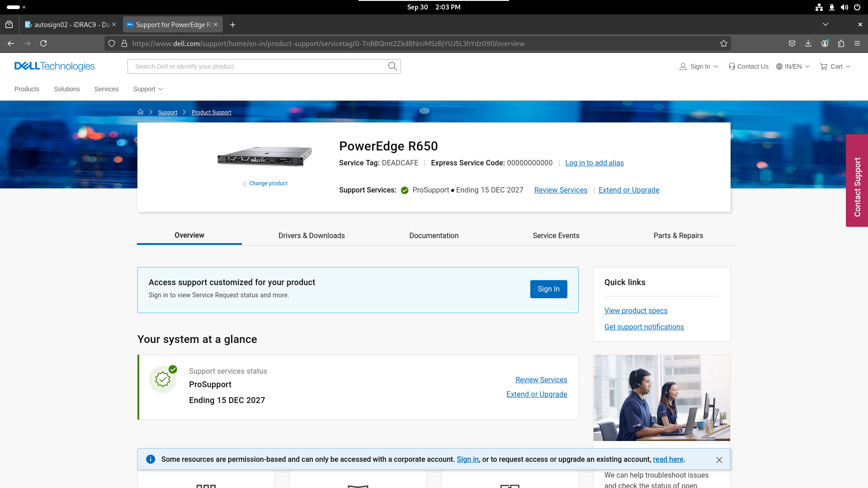The image size is (868, 488).
Task: Click Sign in link in the notification banner
Action: [467, 459]
